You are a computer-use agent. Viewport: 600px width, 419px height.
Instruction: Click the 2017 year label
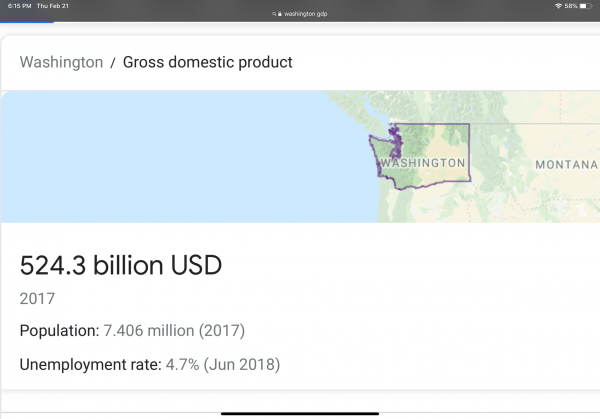coord(37,298)
